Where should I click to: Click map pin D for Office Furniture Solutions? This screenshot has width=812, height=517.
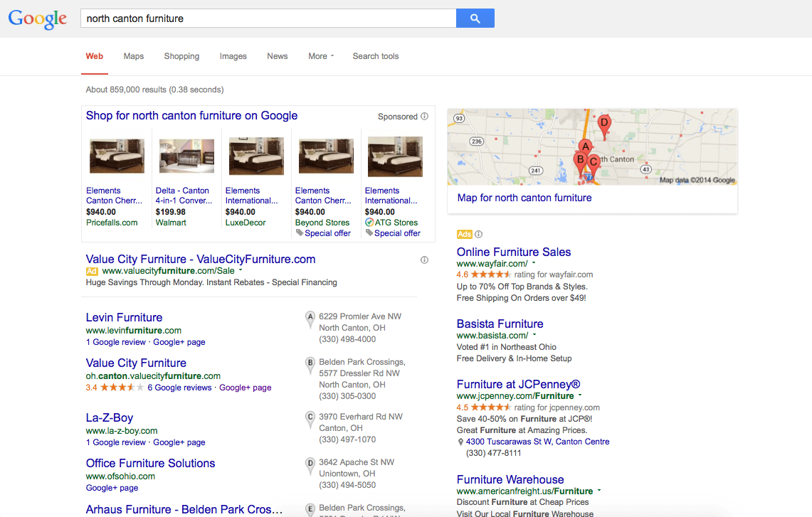(310, 465)
